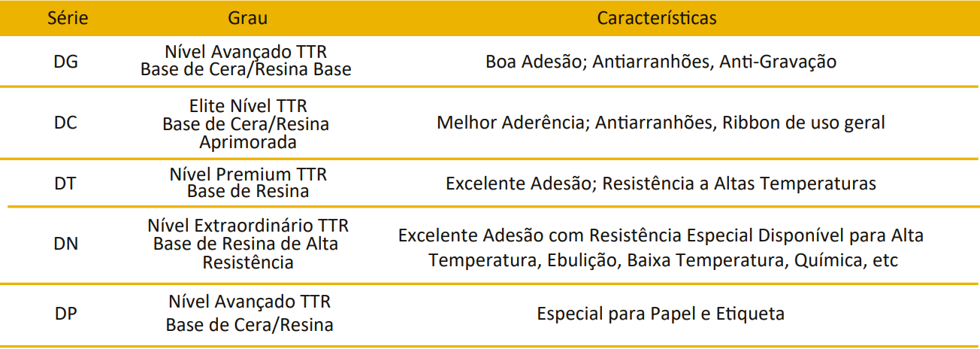Click the Nível Premium TTR grade cell
980x349 pixels.
(x=248, y=174)
